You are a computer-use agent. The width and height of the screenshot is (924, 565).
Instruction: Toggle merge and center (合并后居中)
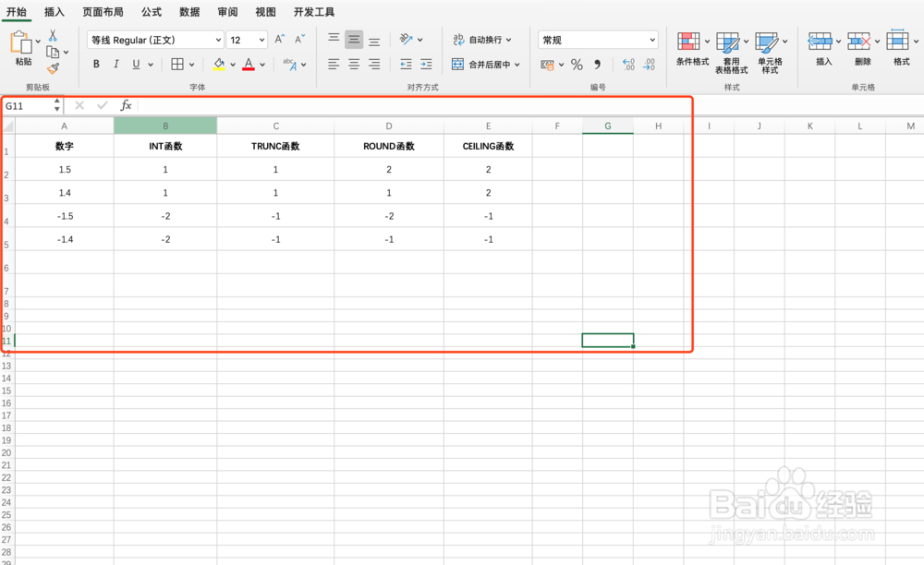(x=488, y=64)
